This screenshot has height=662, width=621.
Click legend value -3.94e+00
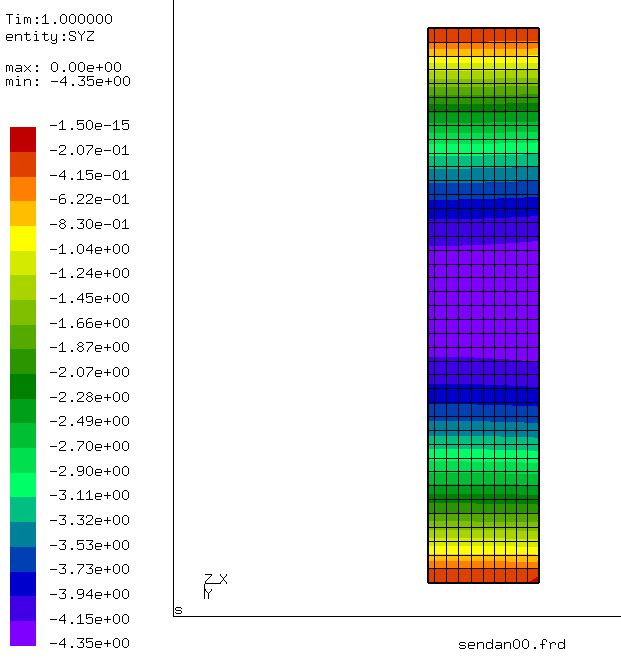click(89, 594)
